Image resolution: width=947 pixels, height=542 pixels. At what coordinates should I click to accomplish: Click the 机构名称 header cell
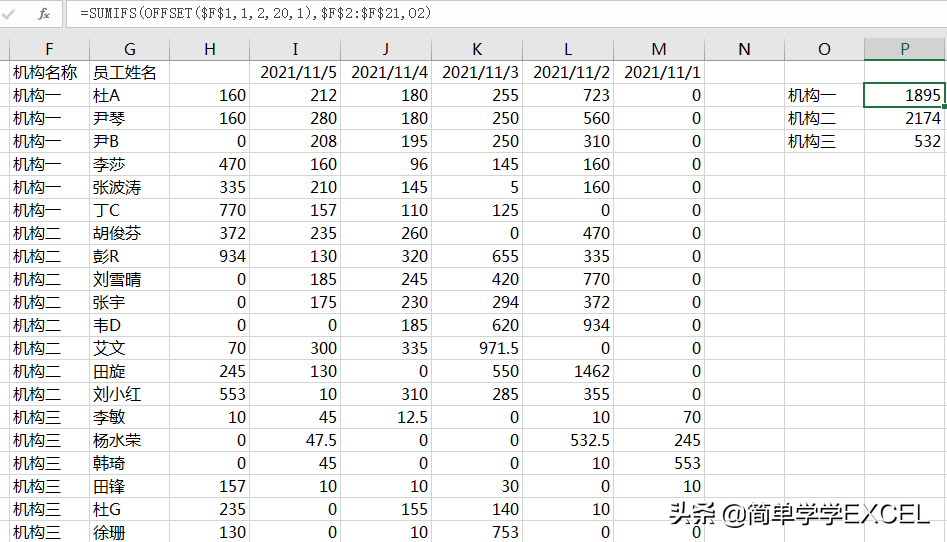click(50, 73)
